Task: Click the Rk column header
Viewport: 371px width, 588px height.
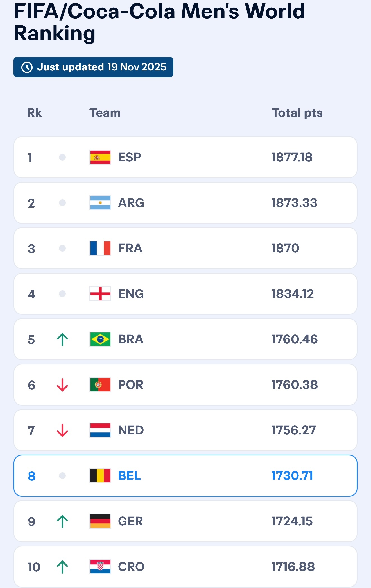Action: tap(34, 113)
